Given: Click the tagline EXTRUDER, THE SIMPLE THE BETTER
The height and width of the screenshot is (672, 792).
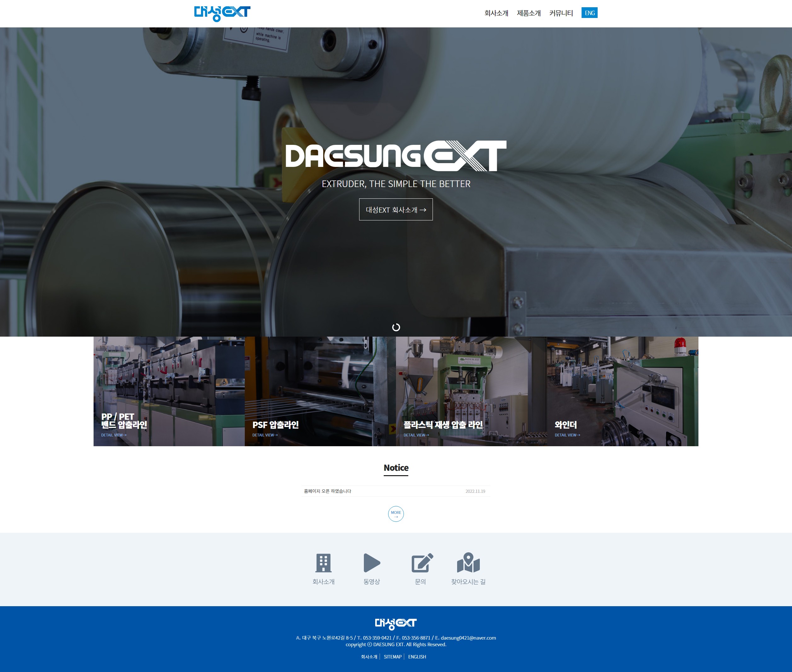Looking at the screenshot, I should tap(396, 184).
